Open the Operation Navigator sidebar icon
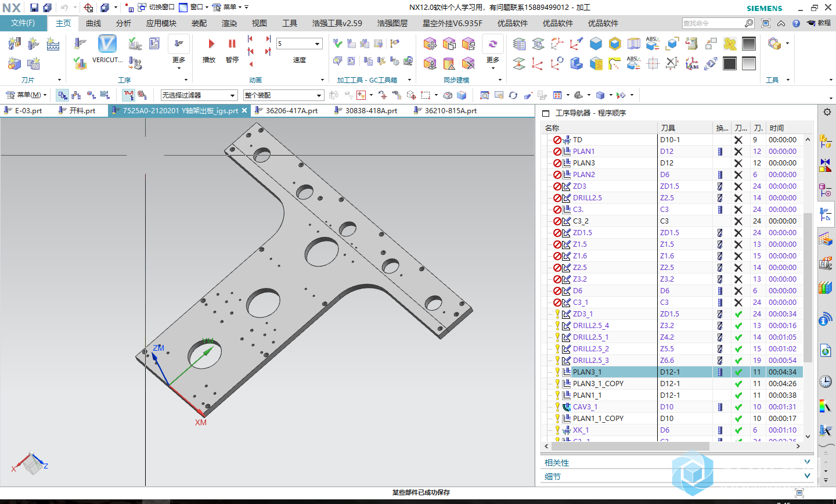The height and width of the screenshot is (504, 836). tap(825, 214)
